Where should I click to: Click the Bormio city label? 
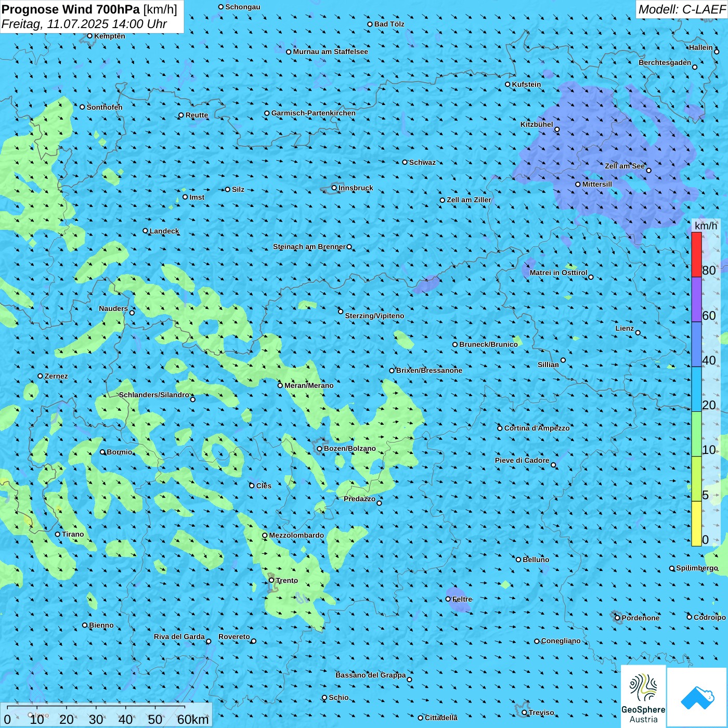tap(119, 452)
